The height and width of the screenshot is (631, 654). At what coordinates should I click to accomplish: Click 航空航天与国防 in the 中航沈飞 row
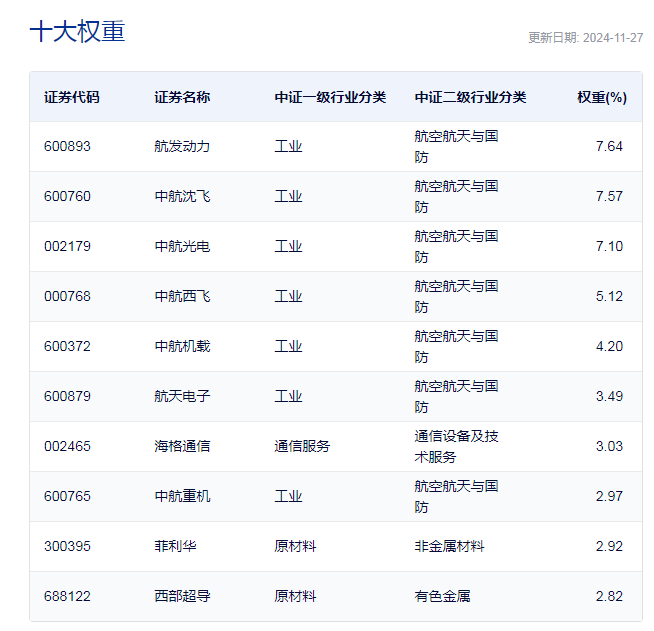point(456,197)
